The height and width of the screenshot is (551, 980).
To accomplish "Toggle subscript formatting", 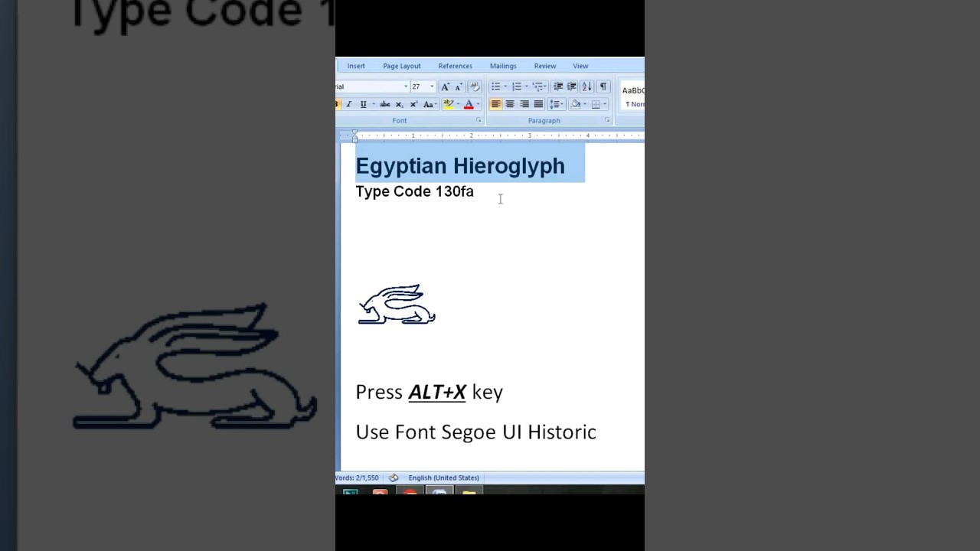I will coord(399,104).
